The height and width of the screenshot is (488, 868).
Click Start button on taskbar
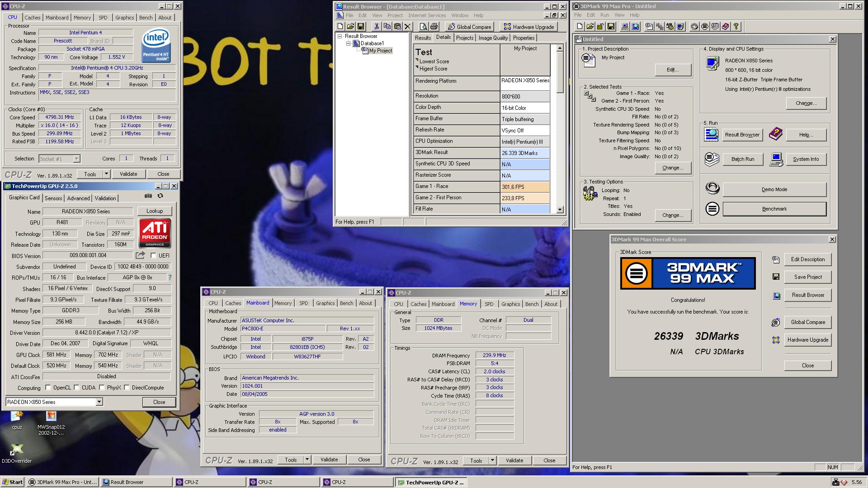pos(13,482)
